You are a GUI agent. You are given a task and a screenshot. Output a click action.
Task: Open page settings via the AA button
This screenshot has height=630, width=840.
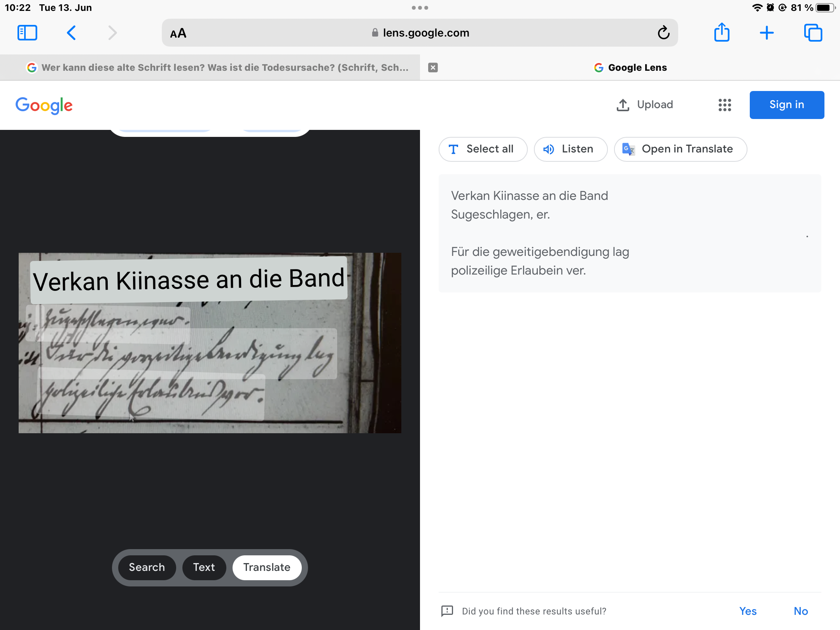click(x=178, y=33)
